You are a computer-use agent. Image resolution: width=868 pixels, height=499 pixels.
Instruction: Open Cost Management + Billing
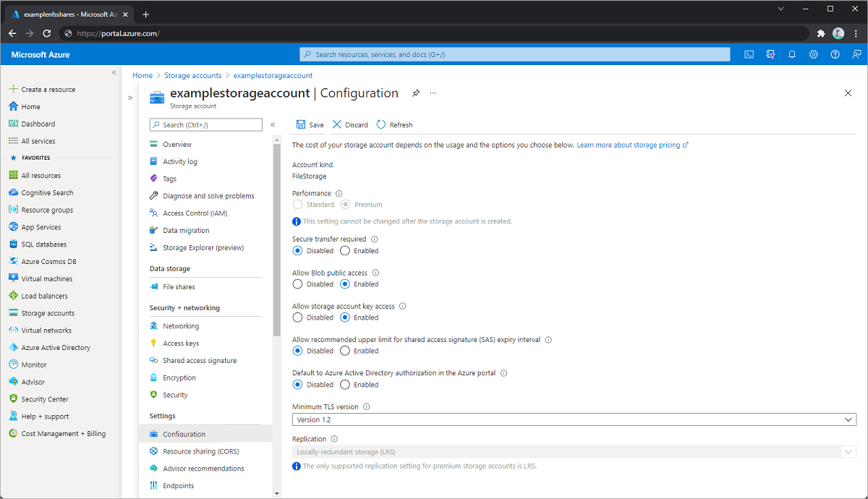pos(64,434)
